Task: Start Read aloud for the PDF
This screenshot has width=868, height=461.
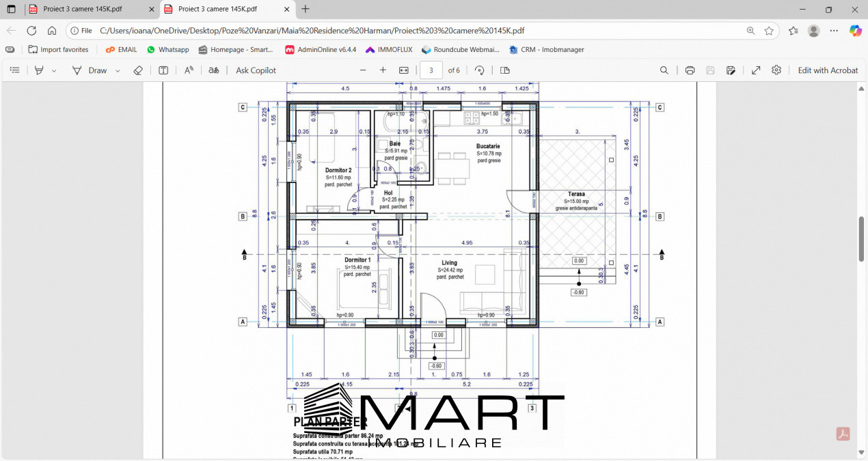Action: 189,70
